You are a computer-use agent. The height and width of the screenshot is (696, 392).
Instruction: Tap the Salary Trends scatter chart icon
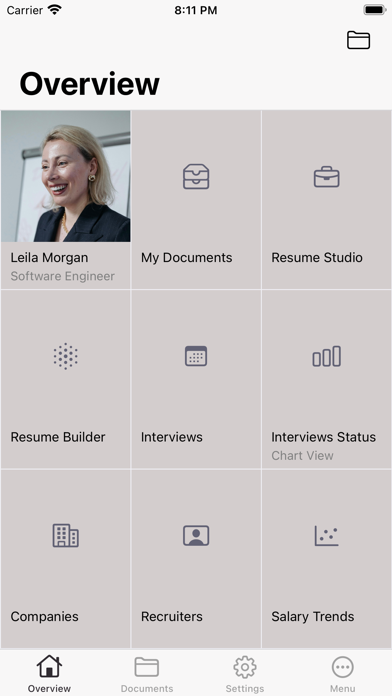tap(327, 536)
